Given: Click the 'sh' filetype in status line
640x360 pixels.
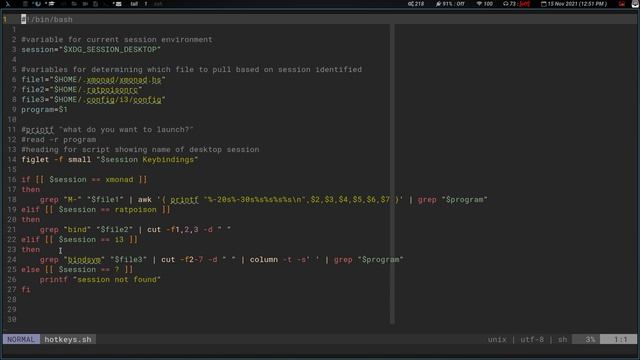Looking at the screenshot, I should [x=562, y=339].
